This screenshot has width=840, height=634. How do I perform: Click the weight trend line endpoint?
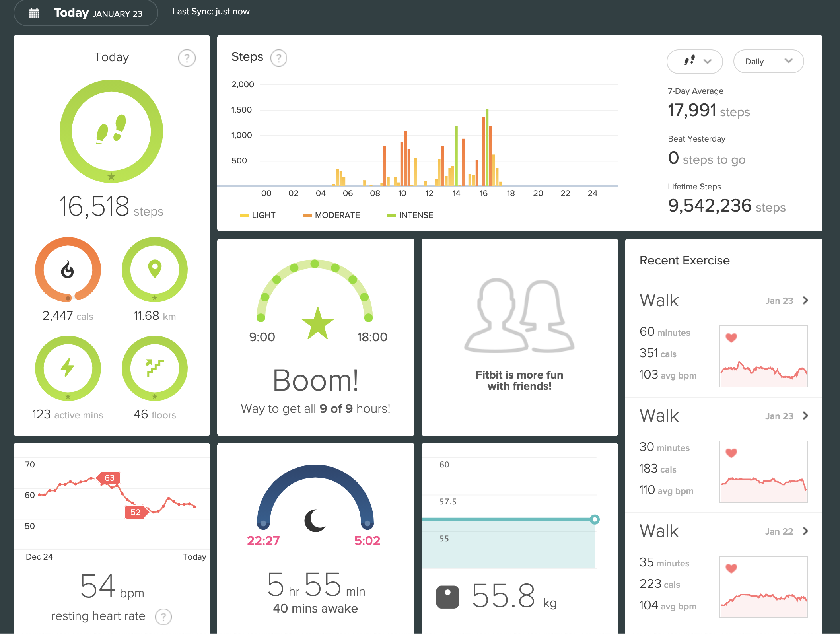[x=595, y=519]
